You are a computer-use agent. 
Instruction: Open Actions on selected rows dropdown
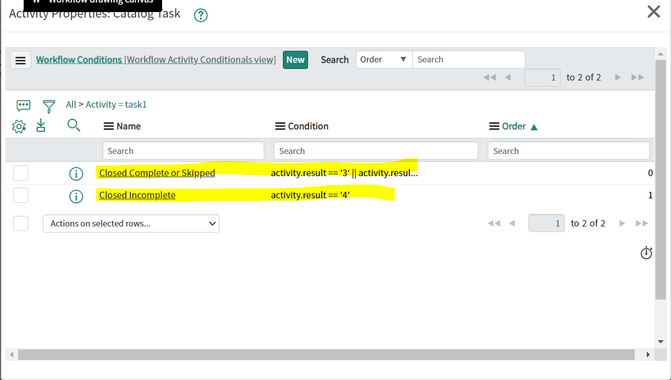(x=131, y=223)
